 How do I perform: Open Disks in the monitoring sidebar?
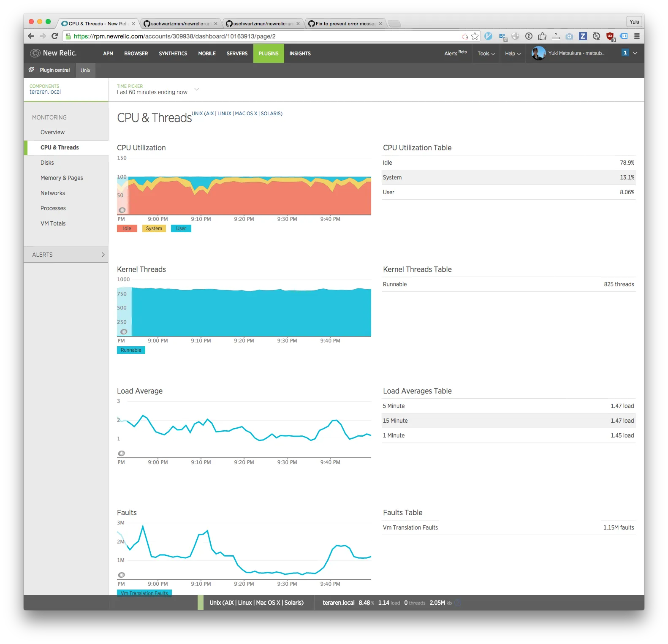pyautogui.click(x=47, y=163)
